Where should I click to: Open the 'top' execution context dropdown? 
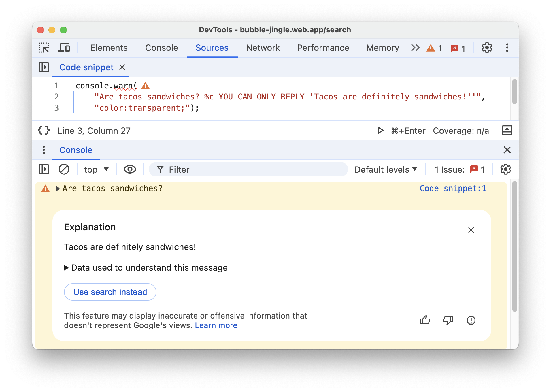coord(95,169)
